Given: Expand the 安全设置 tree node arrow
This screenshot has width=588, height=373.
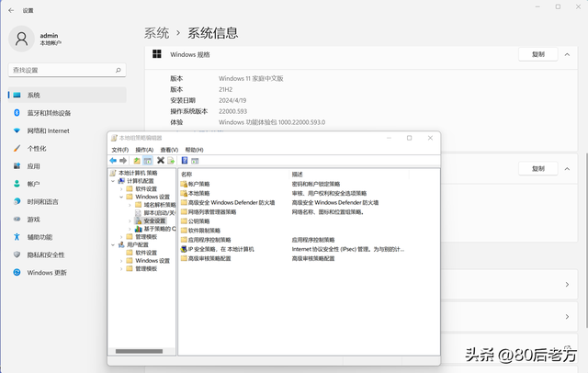Looking at the screenshot, I should tap(130, 220).
